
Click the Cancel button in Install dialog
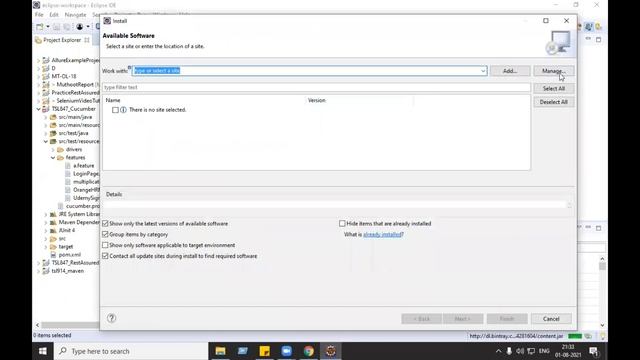coord(551,319)
